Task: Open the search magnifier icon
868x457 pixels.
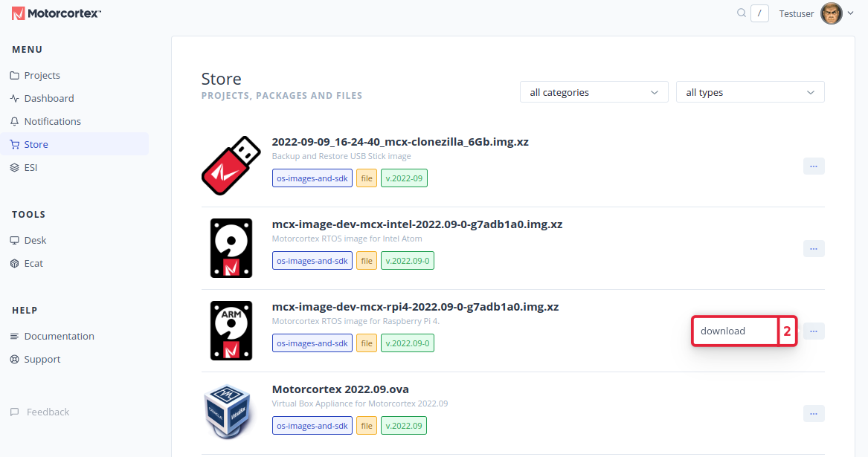Action: [742, 13]
